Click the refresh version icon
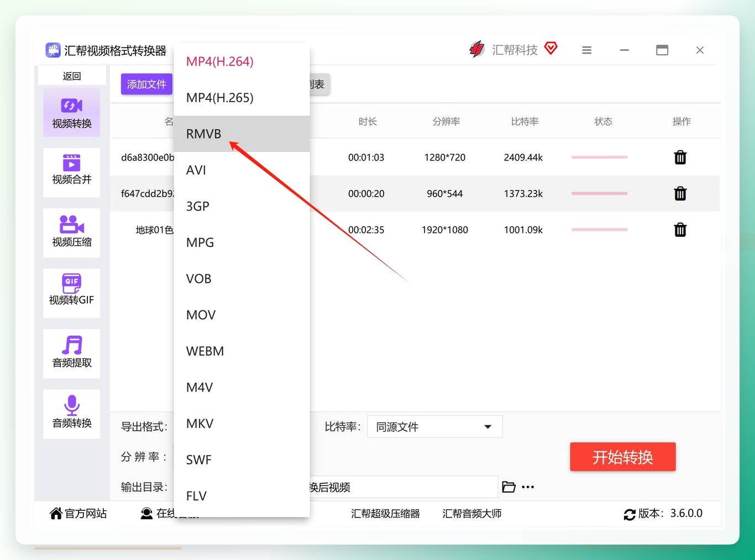The height and width of the screenshot is (560, 755). tap(630, 514)
